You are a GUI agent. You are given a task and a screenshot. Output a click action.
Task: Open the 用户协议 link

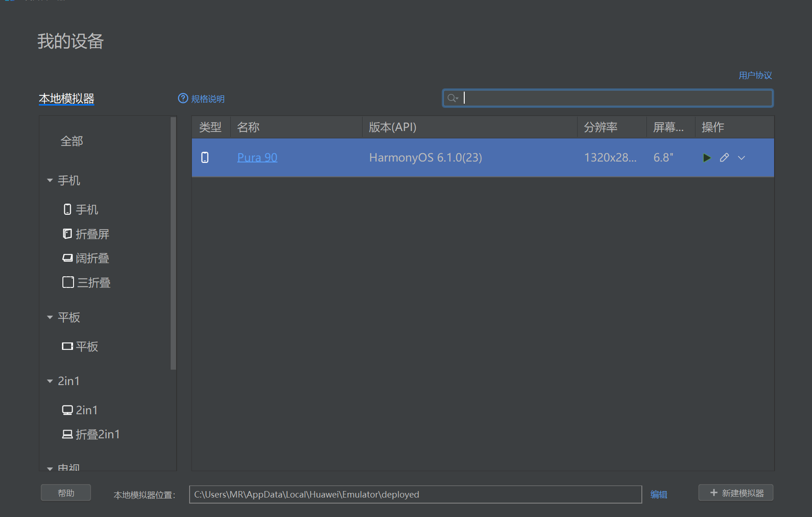755,75
